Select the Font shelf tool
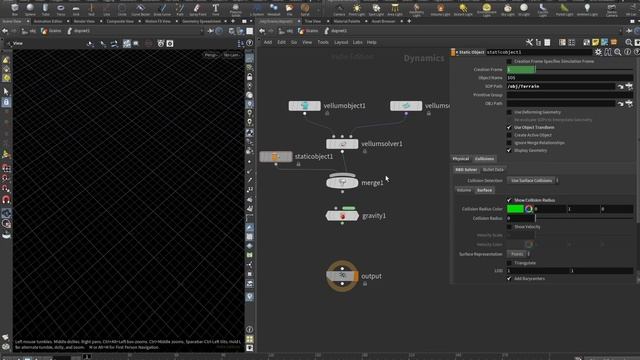The width and height of the screenshot is (640, 360). 216,9
